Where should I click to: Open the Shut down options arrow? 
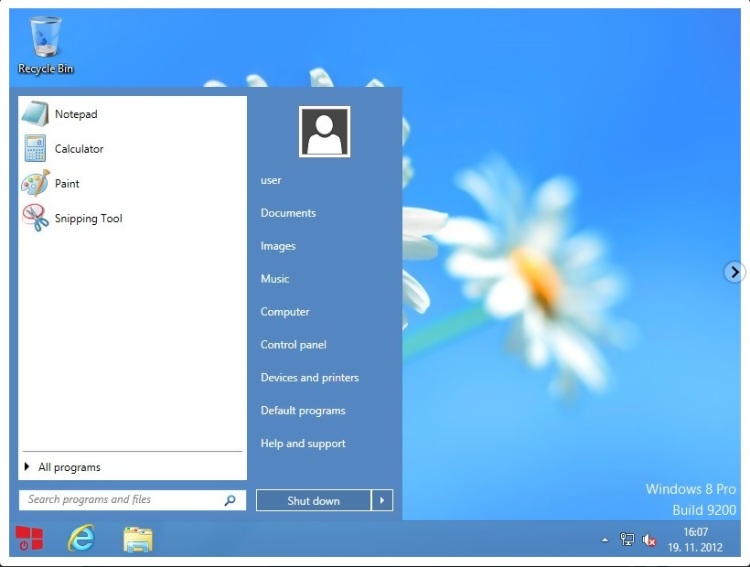pos(382,500)
